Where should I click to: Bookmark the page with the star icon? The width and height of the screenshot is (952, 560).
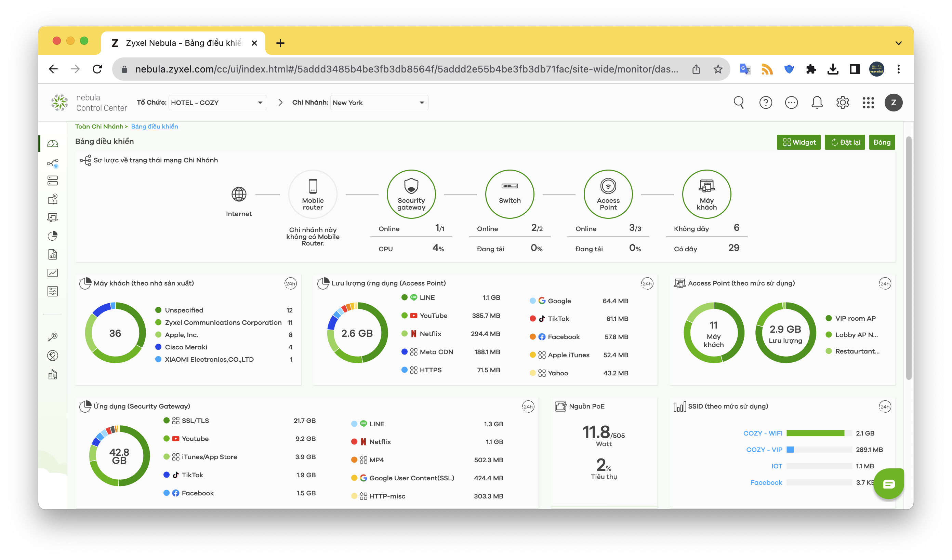tap(718, 69)
